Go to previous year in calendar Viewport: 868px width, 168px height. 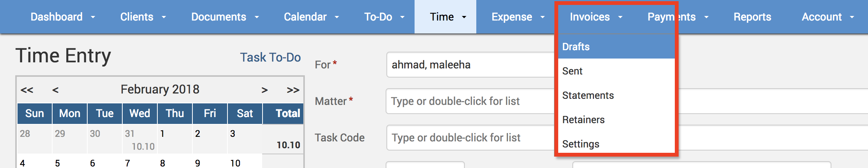click(27, 90)
